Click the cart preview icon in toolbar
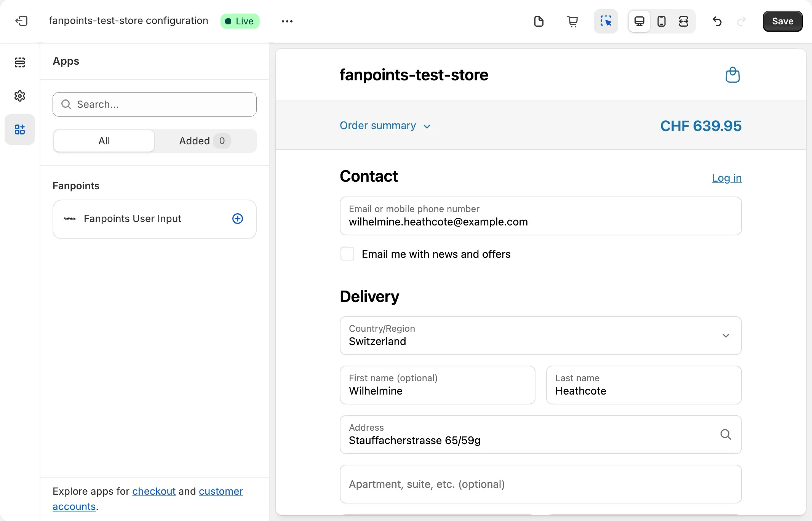Viewport: 812px width, 521px height. [x=572, y=21]
